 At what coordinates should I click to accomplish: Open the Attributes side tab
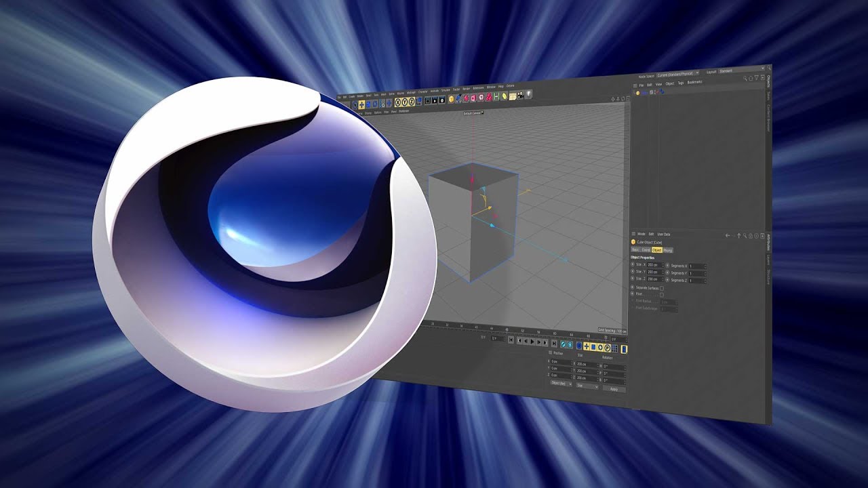click(x=768, y=242)
